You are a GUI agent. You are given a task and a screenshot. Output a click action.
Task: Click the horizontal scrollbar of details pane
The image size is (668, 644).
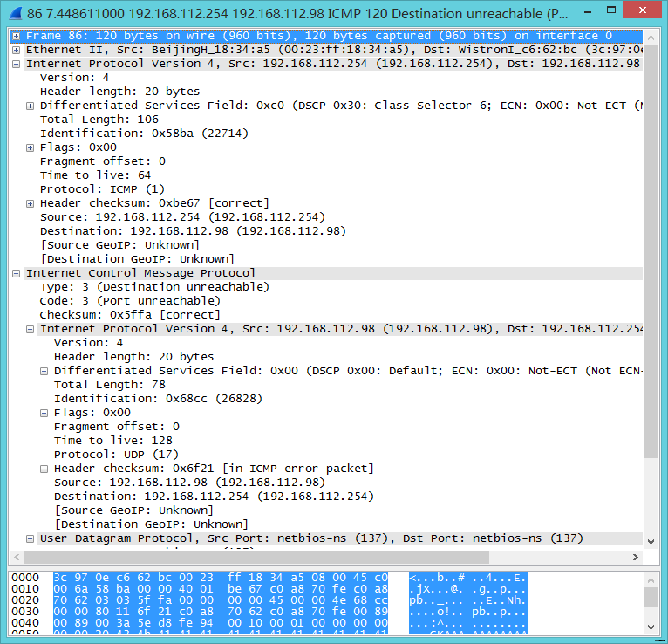[262, 557]
